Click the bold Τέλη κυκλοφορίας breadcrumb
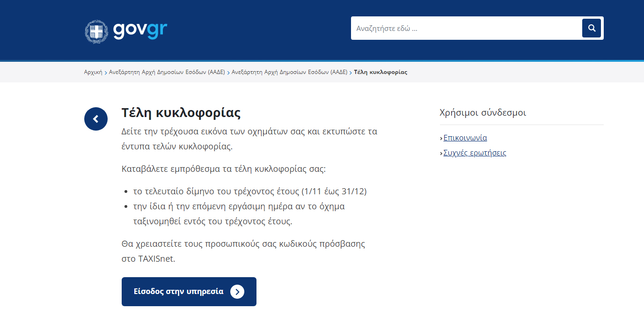Viewport: 644px width, 331px height. point(381,72)
